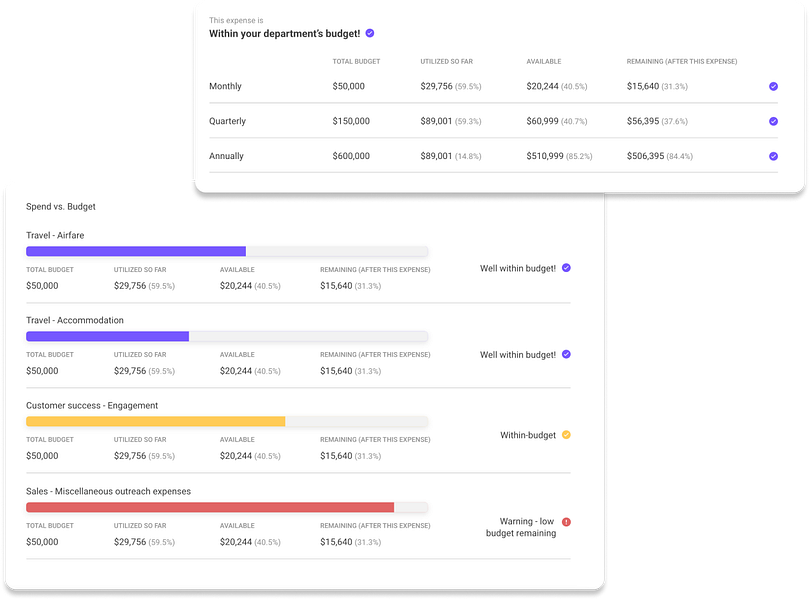This screenshot has height=600, width=810.
Task: Click the 'Customer success - Engagement' title
Action: tap(92, 406)
